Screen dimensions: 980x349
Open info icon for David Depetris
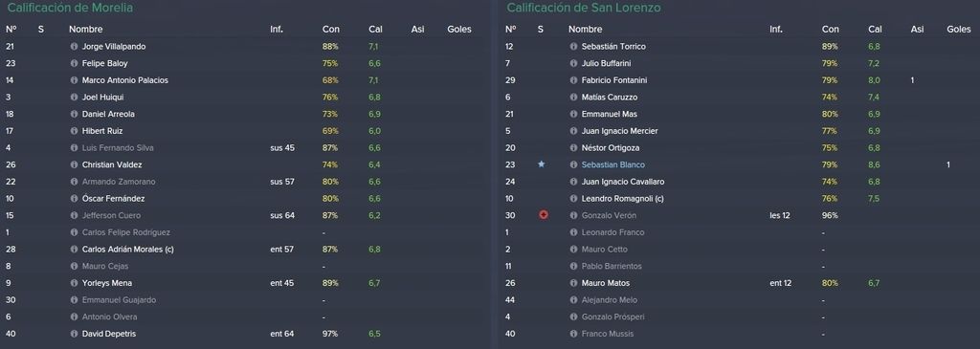(74, 334)
